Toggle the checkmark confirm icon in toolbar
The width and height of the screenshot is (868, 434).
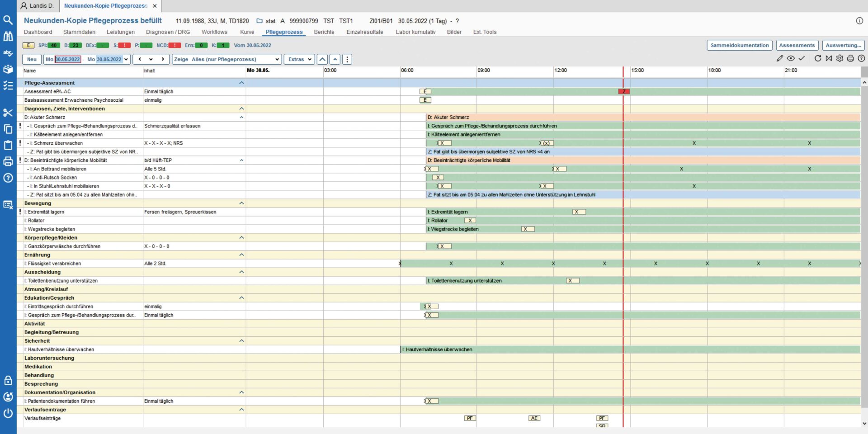[802, 58]
